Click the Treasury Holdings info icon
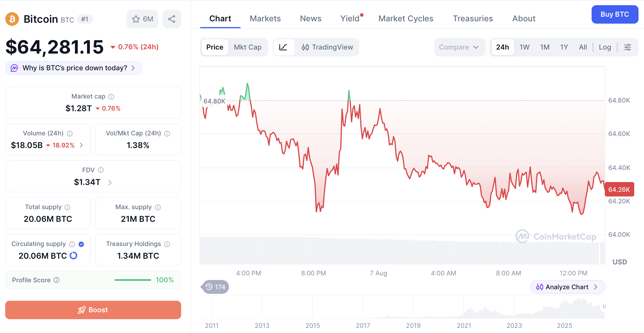Screen dimensions: 644x333 (167, 244)
